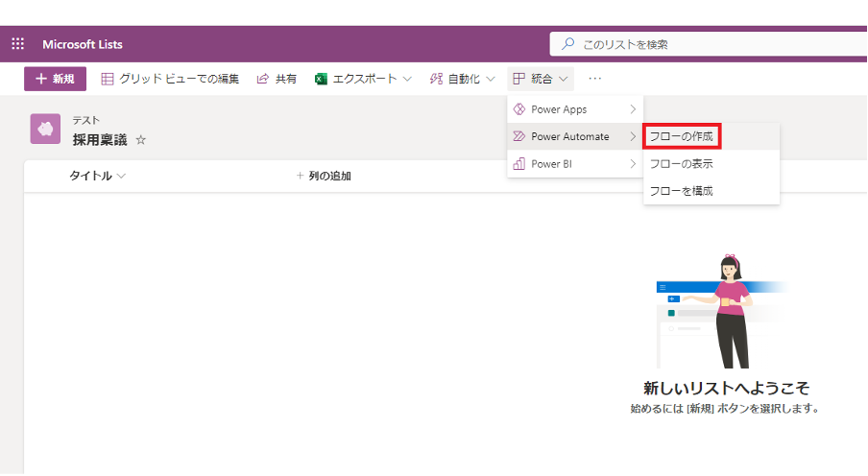Expand Power Automate submenu arrow

(633, 136)
